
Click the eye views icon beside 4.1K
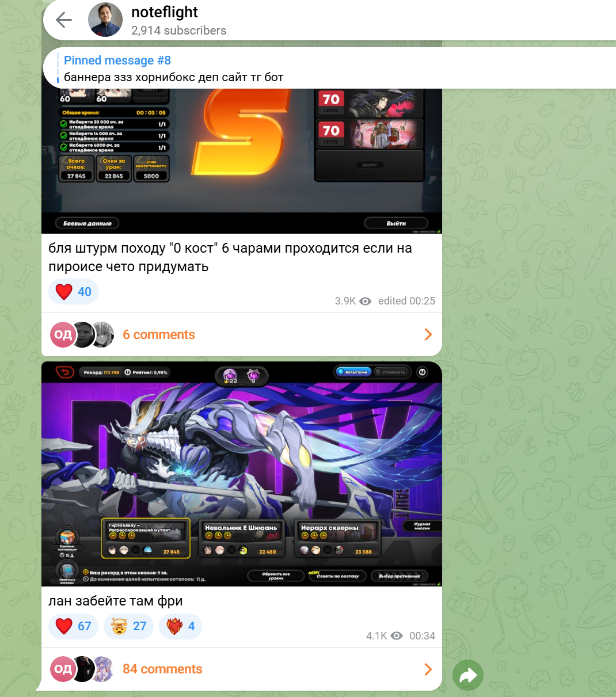pos(397,636)
